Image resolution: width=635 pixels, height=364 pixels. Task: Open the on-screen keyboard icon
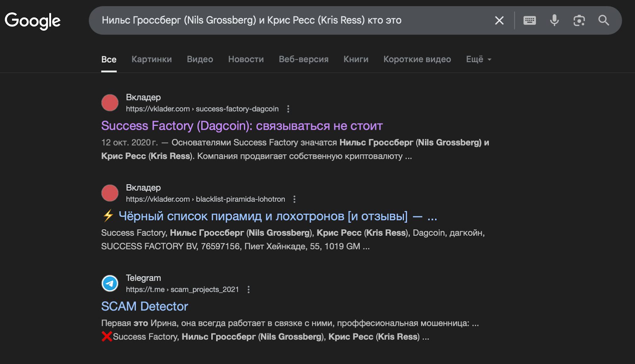529,20
